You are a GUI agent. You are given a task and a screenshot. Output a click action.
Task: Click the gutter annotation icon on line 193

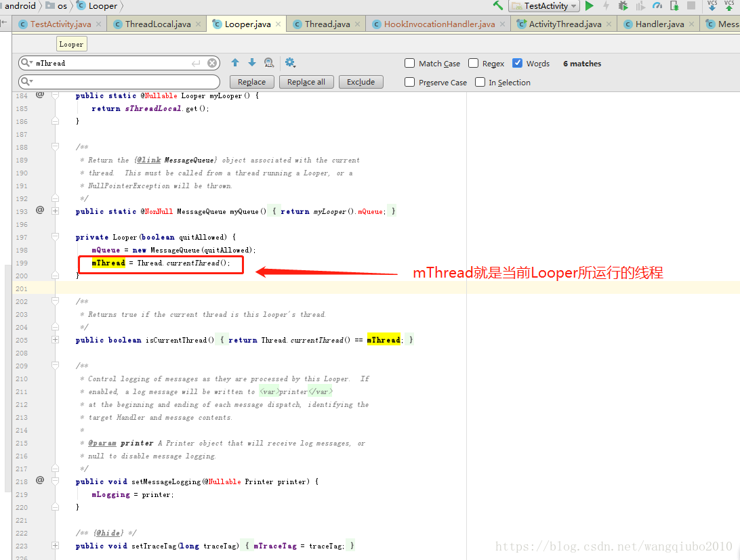tap(40, 210)
